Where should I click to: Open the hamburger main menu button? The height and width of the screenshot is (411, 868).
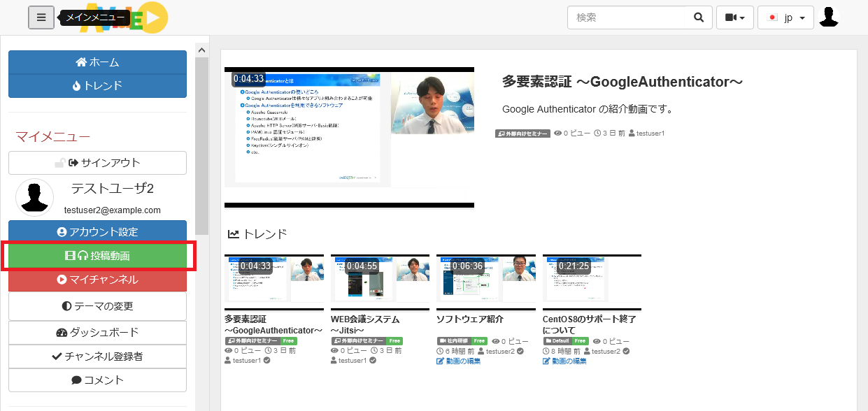click(41, 17)
